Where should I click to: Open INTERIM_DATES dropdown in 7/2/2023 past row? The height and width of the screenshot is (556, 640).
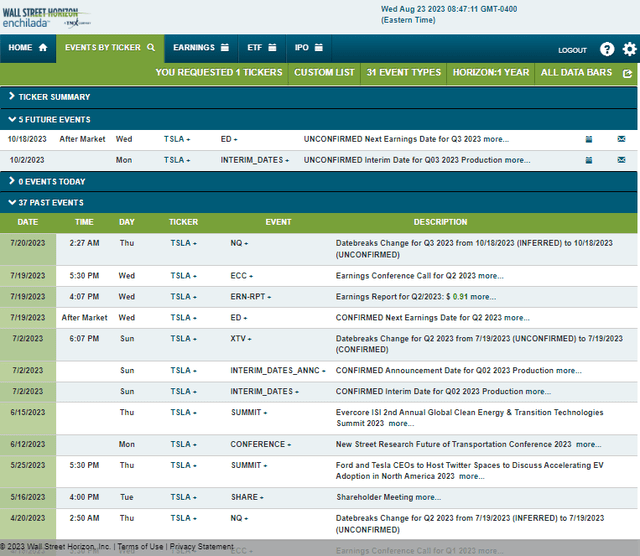(x=264, y=392)
